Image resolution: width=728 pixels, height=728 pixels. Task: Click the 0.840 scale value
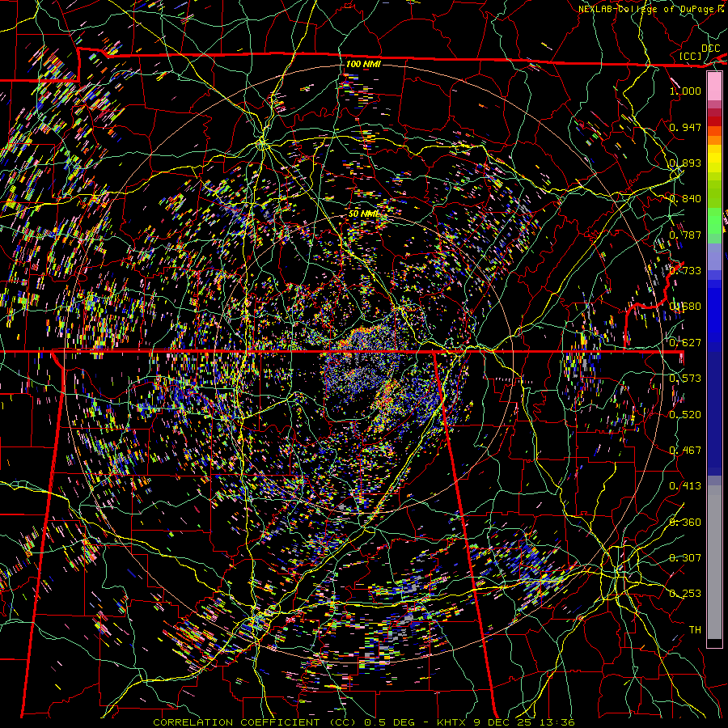click(685, 199)
